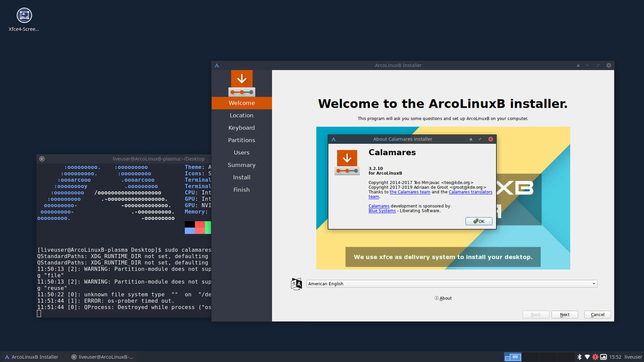Click the ArcoLinux logo in the About dialog title bar
Screen dimensions: 644x362
pyautogui.click(x=333, y=139)
